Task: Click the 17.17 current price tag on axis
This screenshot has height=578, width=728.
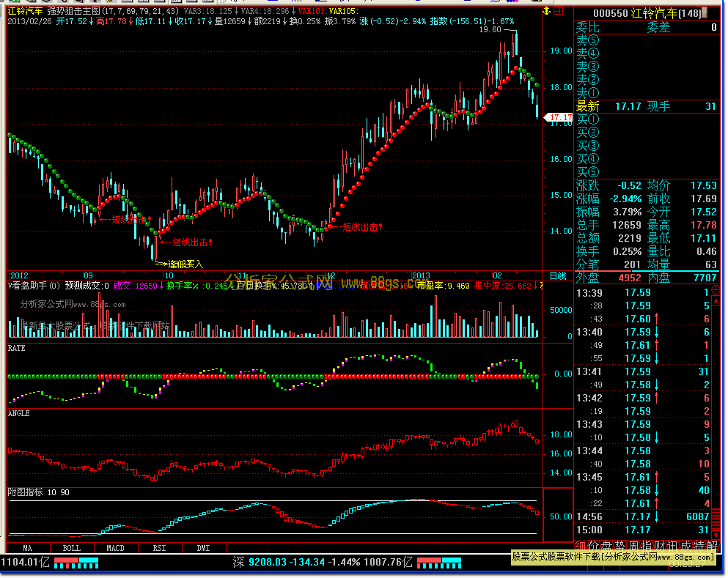Action: 559,117
